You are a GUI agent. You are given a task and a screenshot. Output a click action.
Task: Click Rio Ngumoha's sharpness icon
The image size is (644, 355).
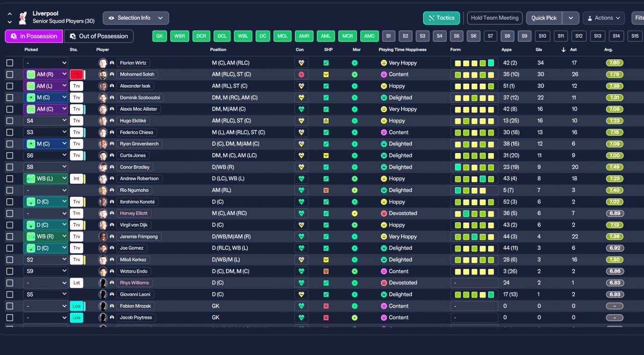[326, 190]
